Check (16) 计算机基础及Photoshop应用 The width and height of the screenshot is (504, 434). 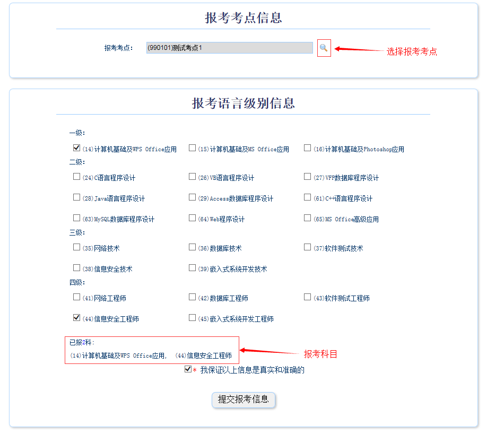(307, 148)
